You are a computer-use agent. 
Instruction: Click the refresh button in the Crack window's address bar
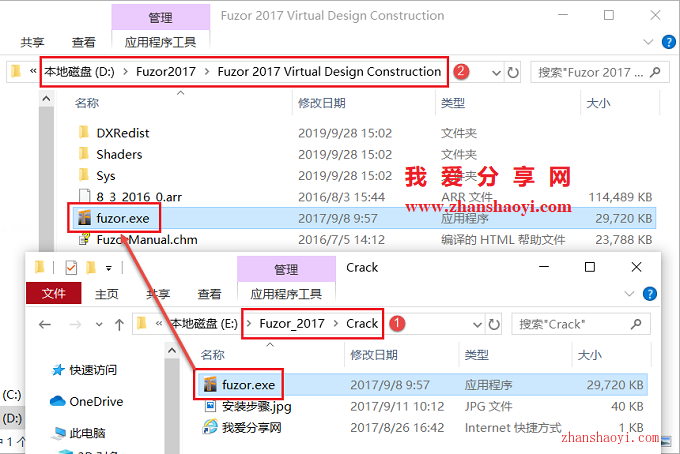(x=494, y=324)
